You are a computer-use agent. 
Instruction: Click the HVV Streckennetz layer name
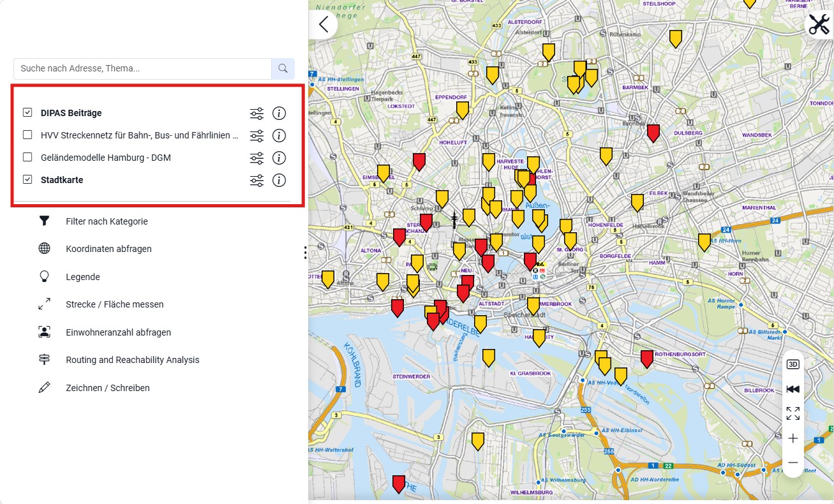click(140, 135)
